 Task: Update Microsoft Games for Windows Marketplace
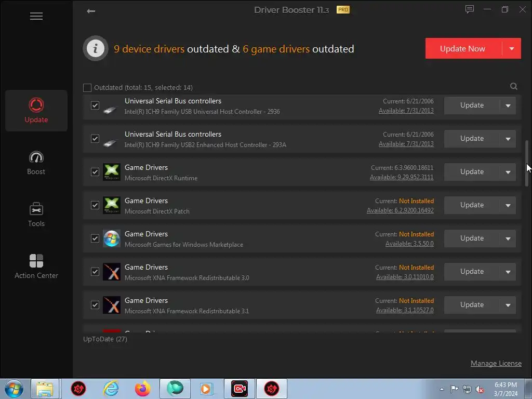(x=472, y=238)
